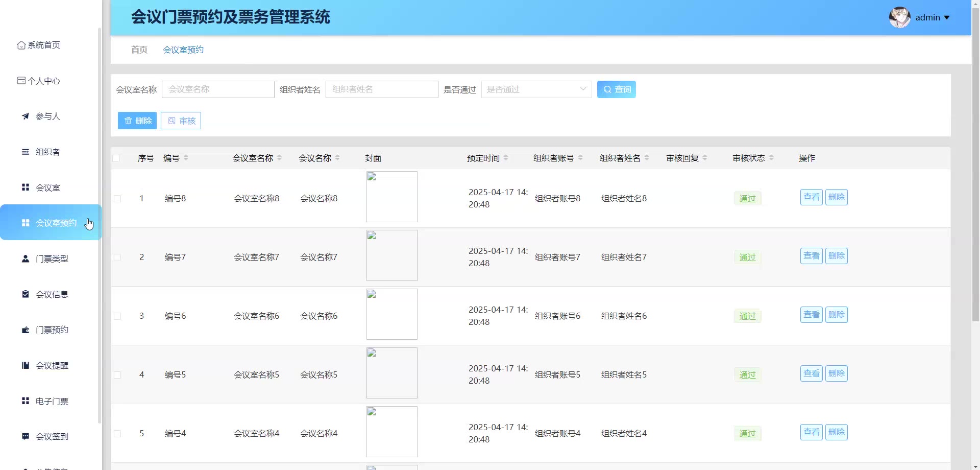The image size is (980, 470).
Task: Expand the admin user dropdown arrow
Action: (947, 18)
